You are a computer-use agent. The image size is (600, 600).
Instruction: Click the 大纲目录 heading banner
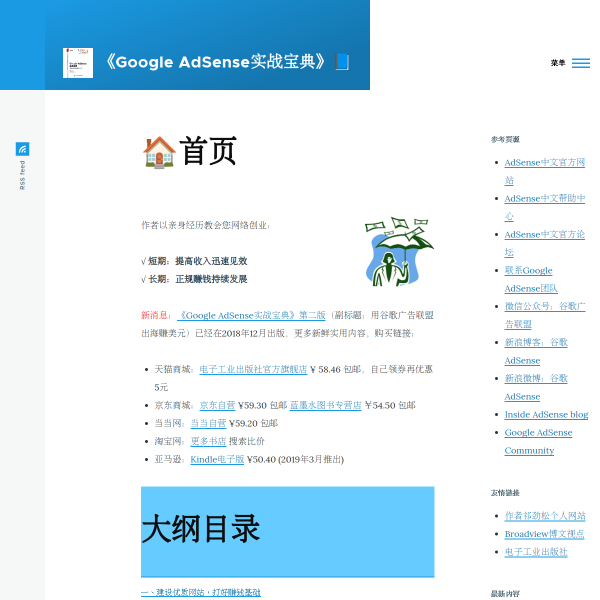click(287, 532)
